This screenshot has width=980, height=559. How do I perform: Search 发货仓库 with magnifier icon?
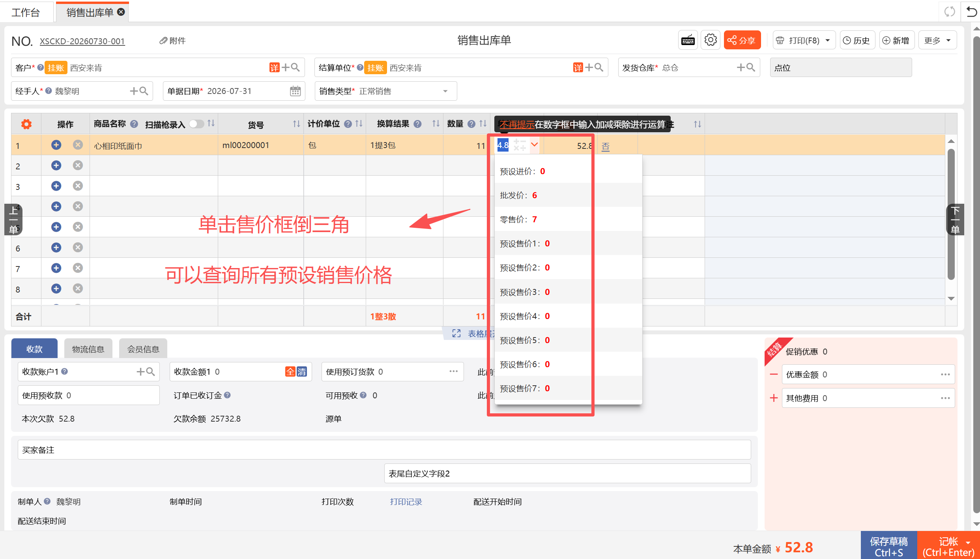(750, 68)
